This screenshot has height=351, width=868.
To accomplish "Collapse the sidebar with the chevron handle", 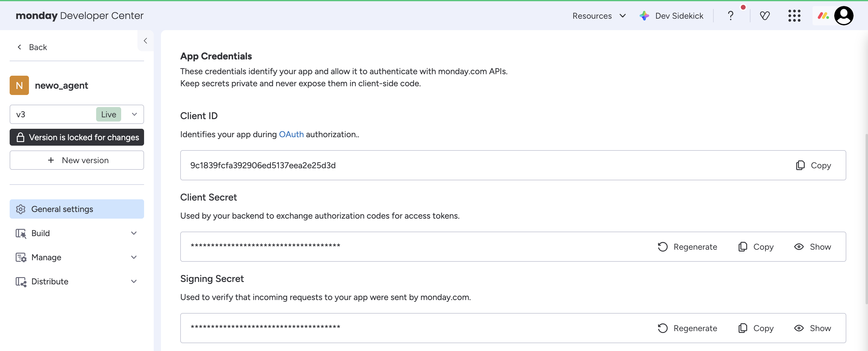I will tap(146, 41).
